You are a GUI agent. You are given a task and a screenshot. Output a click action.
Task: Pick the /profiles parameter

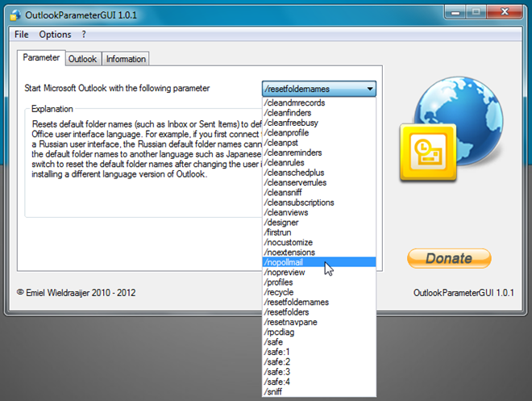pos(319,282)
